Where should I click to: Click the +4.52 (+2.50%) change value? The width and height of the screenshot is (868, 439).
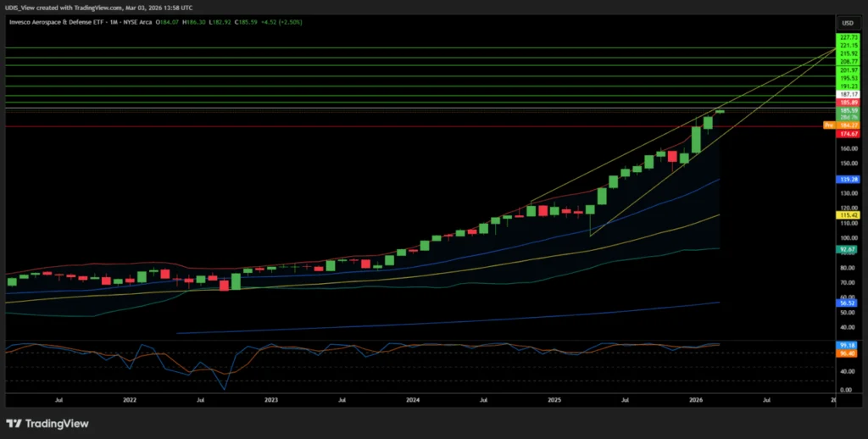281,23
